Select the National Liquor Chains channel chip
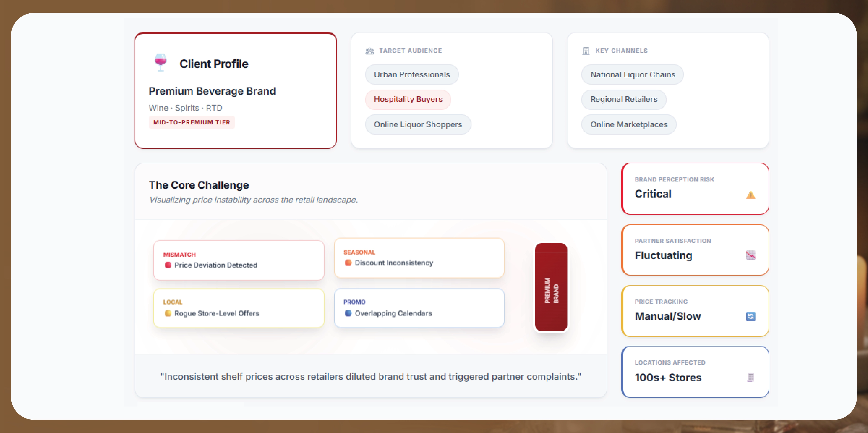Image resolution: width=868 pixels, height=433 pixels. [632, 75]
